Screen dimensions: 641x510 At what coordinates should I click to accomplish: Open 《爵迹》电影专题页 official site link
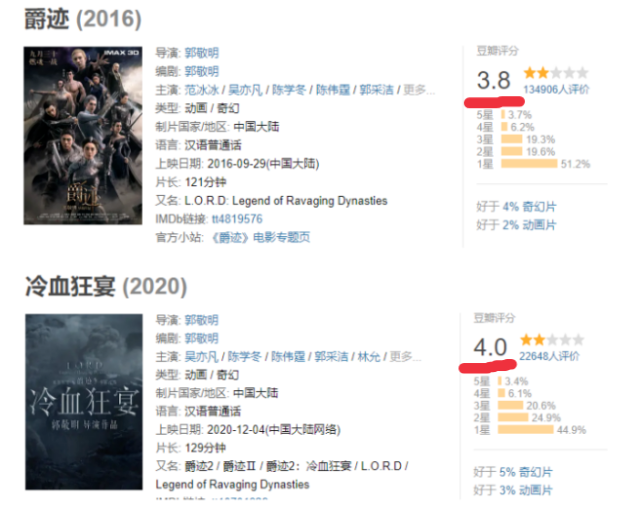tap(261, 237)
